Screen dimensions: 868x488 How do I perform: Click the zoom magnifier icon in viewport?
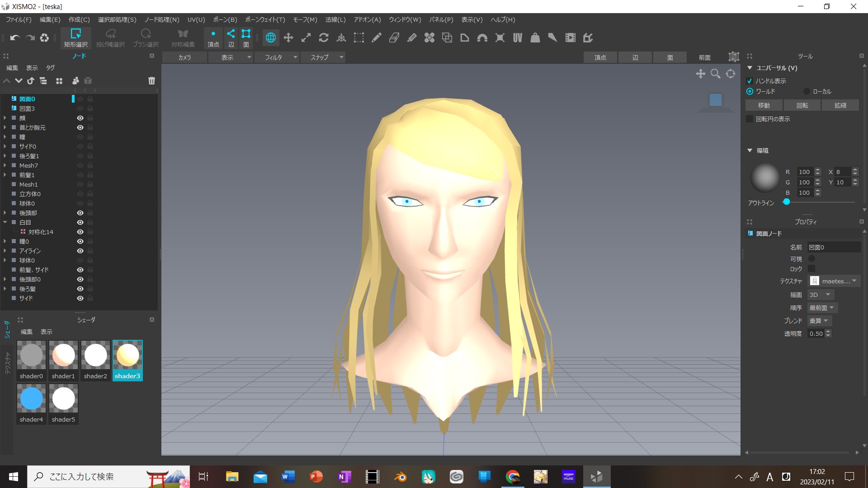coord(715,74)
